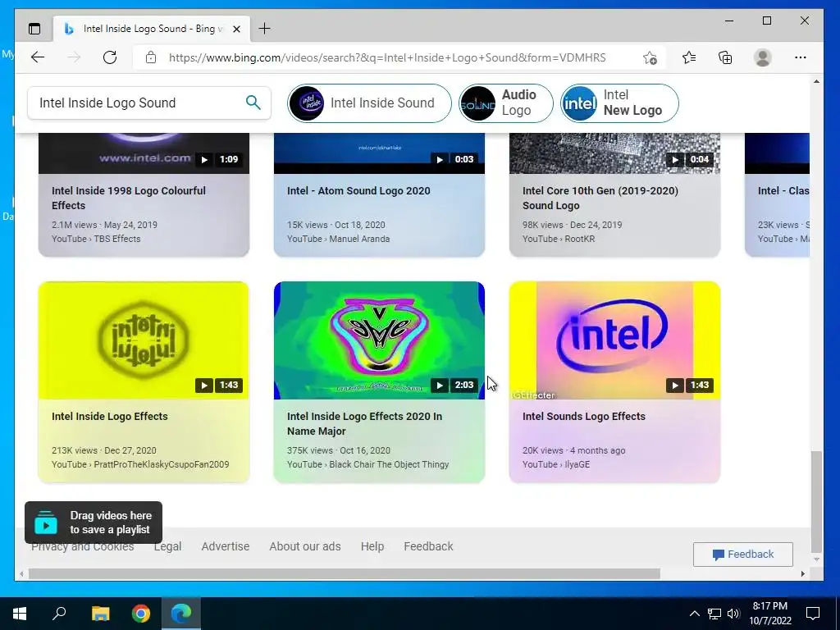Screen dimensions: 840x630
Task: Click the browser back arrow
Action: click(38, 57)
